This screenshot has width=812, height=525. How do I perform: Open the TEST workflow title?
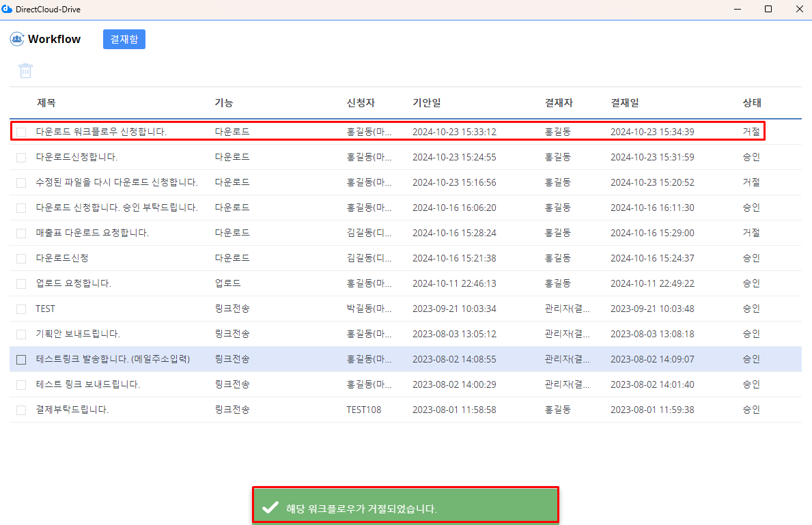tap(45, 309)
